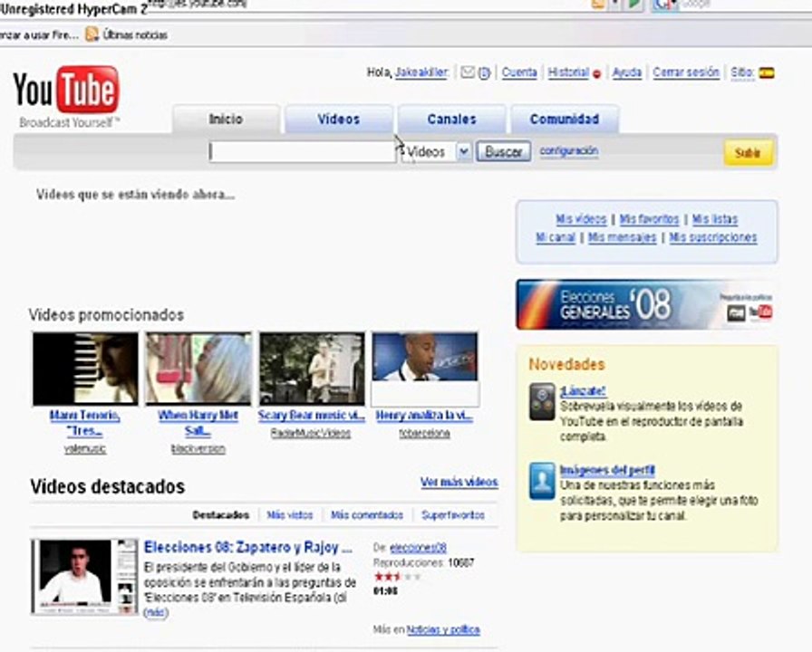Click the Ver más videos link
The image size is (812, 652).
pos(459,483)
